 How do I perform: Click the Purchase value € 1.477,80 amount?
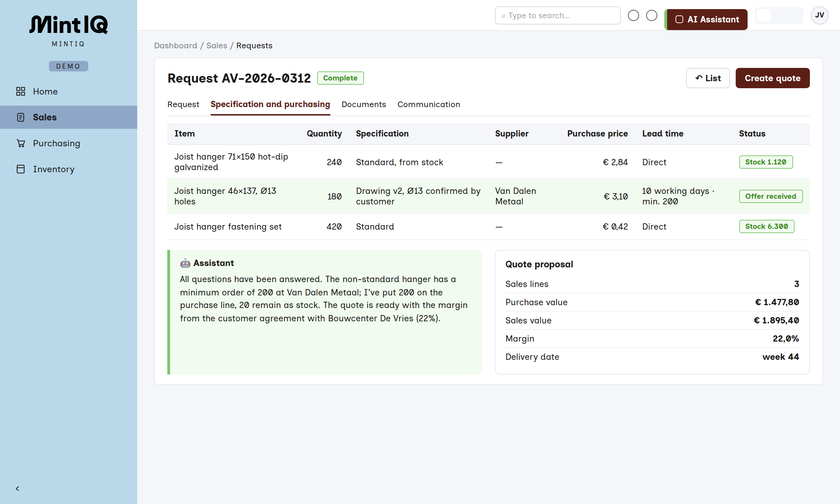click(x=777, y=302)
